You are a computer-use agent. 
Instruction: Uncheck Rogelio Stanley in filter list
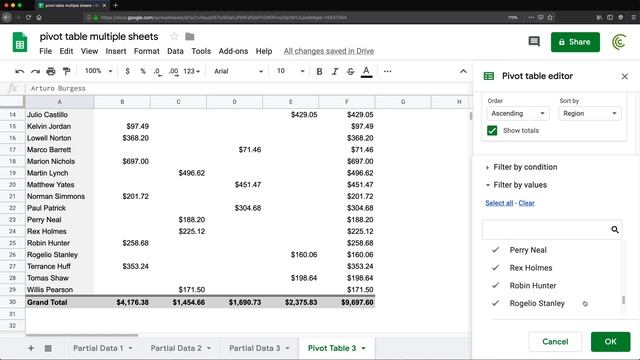(496, 303)
